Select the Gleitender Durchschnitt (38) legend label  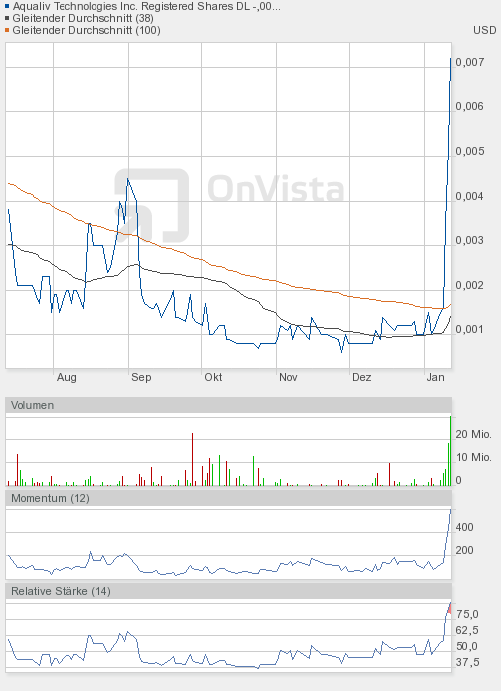83,19
